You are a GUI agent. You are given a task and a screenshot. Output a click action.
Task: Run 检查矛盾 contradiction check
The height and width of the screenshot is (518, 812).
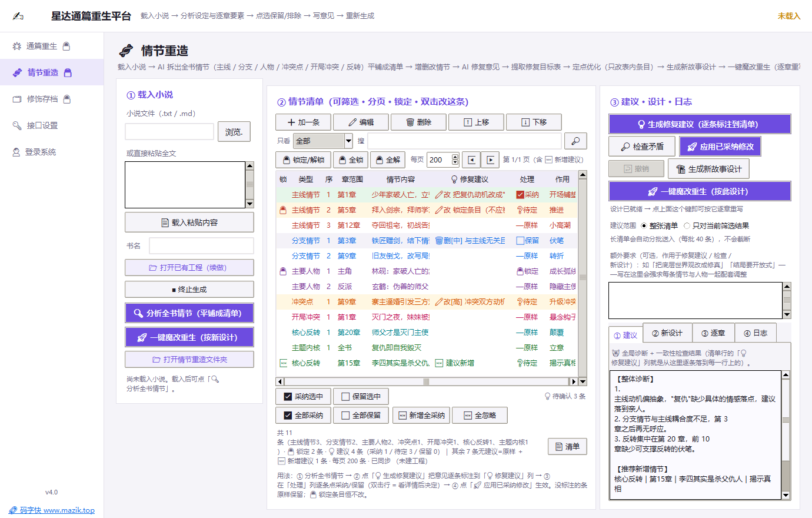(x=643, y=147)
